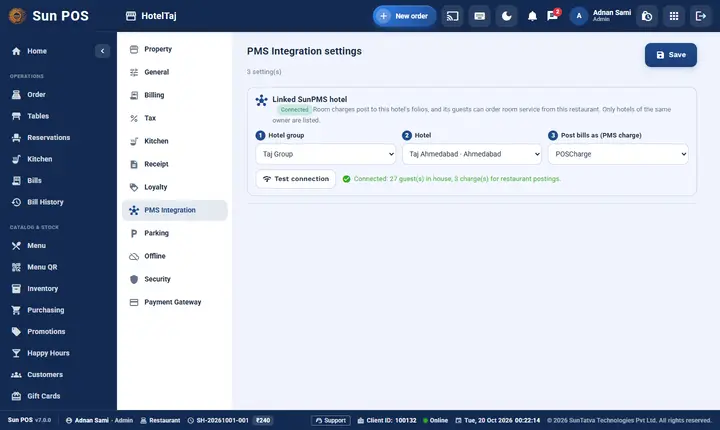Select Tax settings tab
Image resolution: width=720 pixels, height=430 pixels.
[174, 118]
